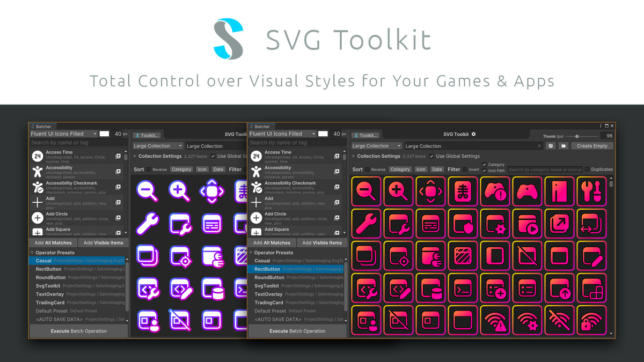Viewport: 644px width, 362px height.
Task: Enable the Duplicates checkbox
Action: tap(587, 169)
